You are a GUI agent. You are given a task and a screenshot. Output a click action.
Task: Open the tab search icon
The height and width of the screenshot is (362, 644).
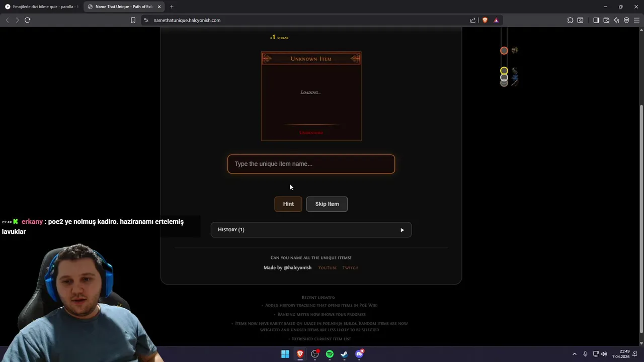tap(580, 20)
